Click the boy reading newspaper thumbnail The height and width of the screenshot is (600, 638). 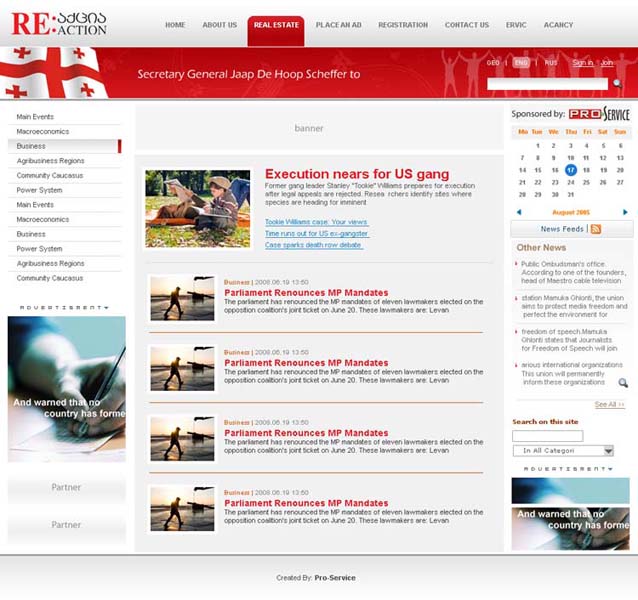198,208
